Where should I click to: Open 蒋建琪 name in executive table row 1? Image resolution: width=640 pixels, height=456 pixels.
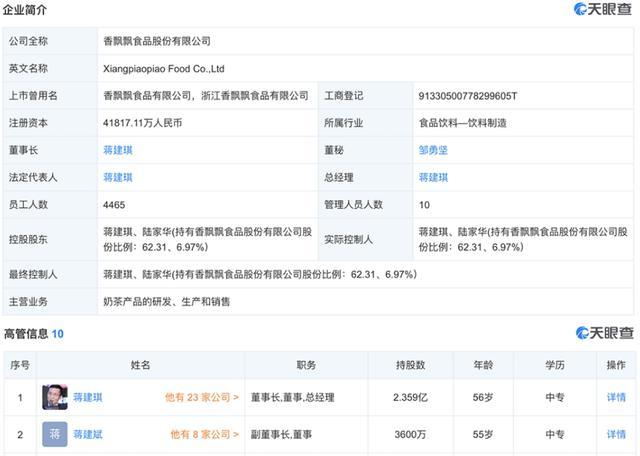click(x=88, y=397)
